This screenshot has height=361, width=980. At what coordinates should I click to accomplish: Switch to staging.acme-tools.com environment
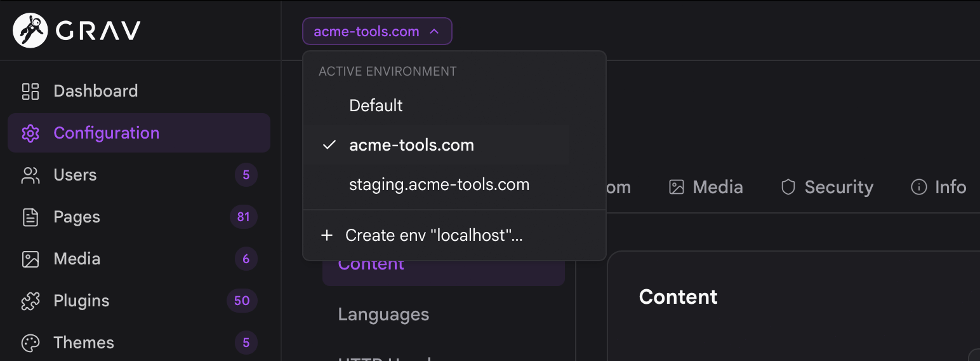point(454,185)
